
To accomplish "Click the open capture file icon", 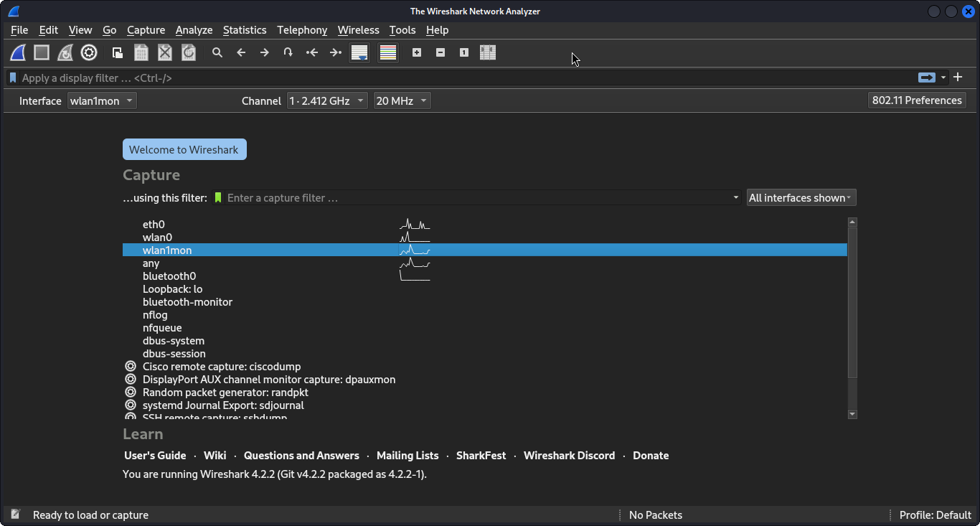I will coord(118,52).
